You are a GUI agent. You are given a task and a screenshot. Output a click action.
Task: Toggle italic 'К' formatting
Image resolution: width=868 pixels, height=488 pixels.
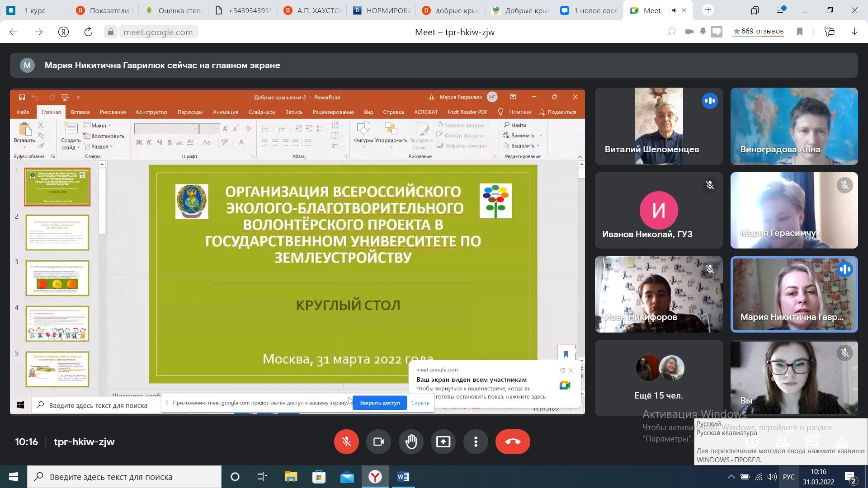point(149,142)
